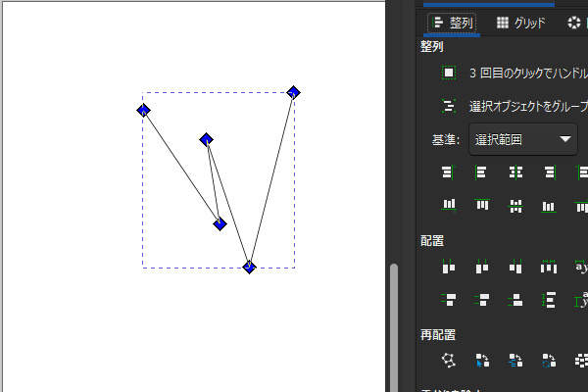Click rearrange connector network icon
Image resolution: width=588 pixels, height=392 pixels.
tap(448, 360)
